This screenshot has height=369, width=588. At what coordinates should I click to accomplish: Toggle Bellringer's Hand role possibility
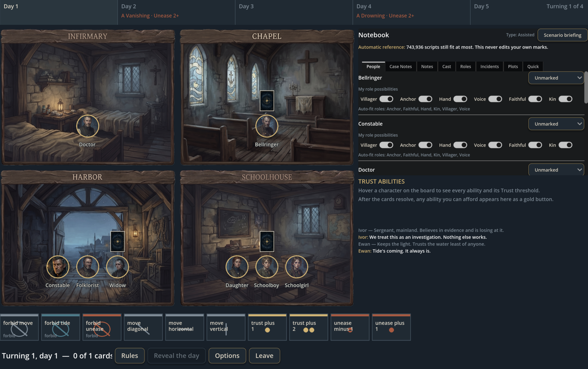[x=460, y=99]
